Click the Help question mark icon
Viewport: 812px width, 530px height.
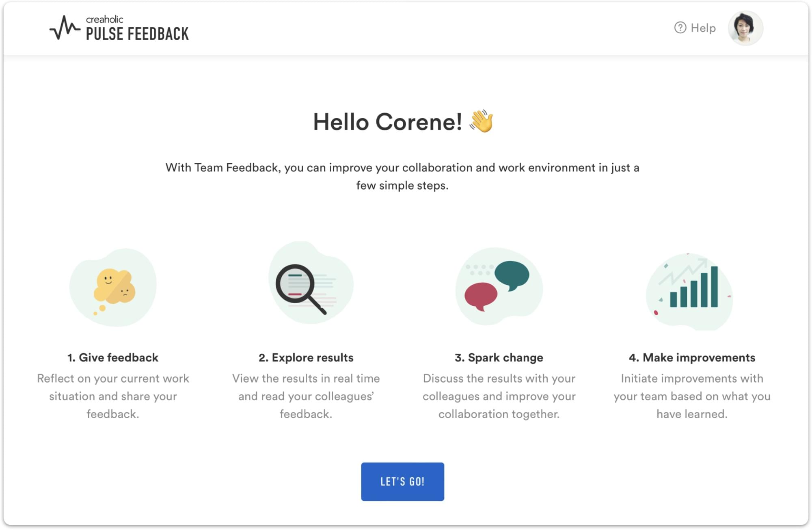[680, 28]
